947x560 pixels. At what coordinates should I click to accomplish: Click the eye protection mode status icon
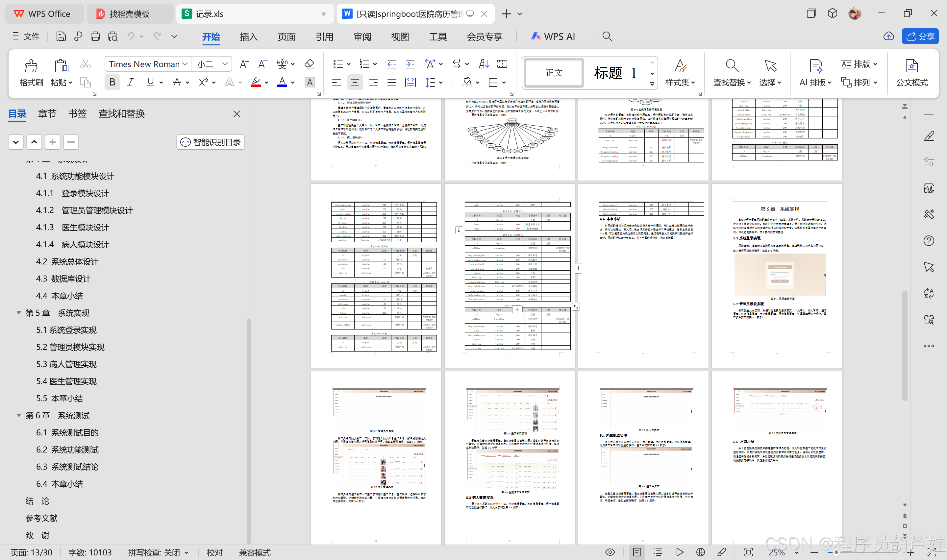(x=610, y=552)
